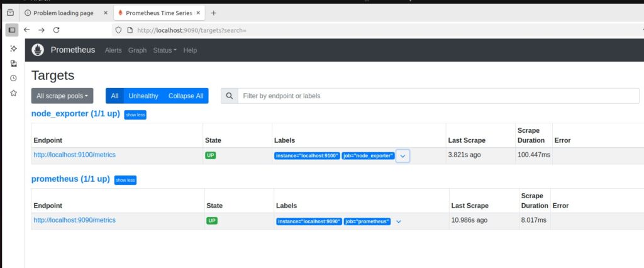
Task: Click the Prometheus torch logo icon
Action: point(38,50)
